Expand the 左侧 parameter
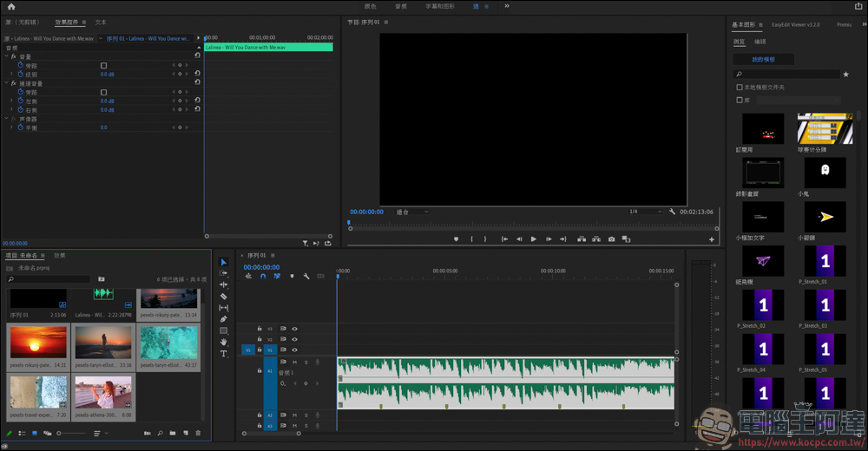This screenshot has height=451, width=868. click(11, 101)
